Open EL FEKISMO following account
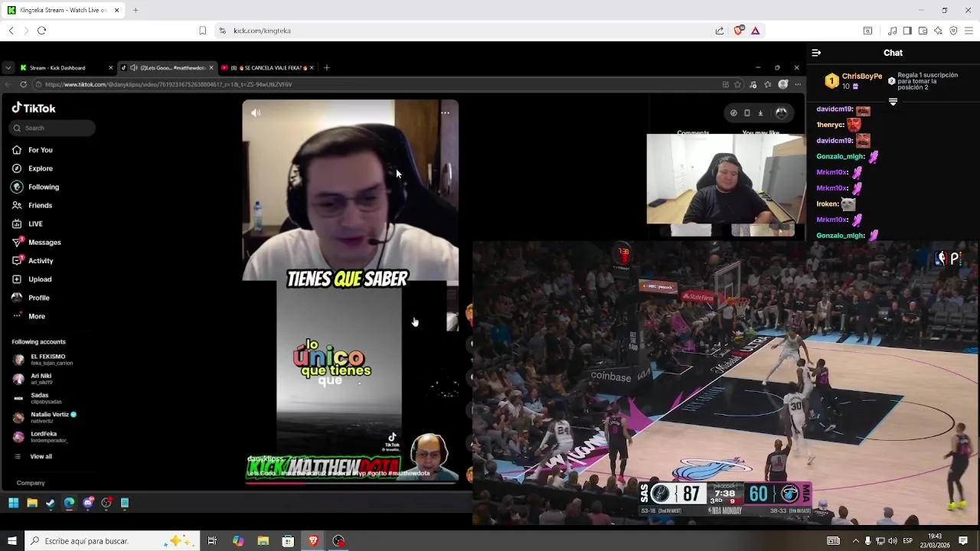Screen dimensions: 980x551 pyautogui.click(x=42, y=360)
